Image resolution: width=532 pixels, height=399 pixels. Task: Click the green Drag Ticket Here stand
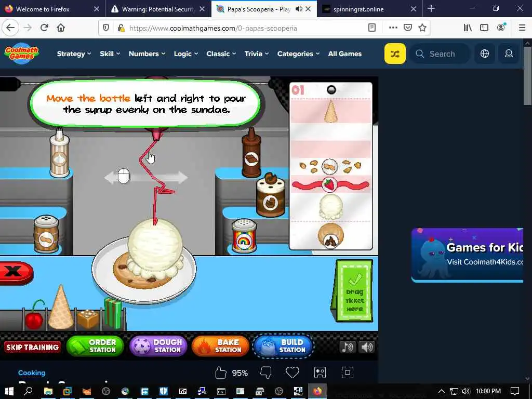coord(353,291)
